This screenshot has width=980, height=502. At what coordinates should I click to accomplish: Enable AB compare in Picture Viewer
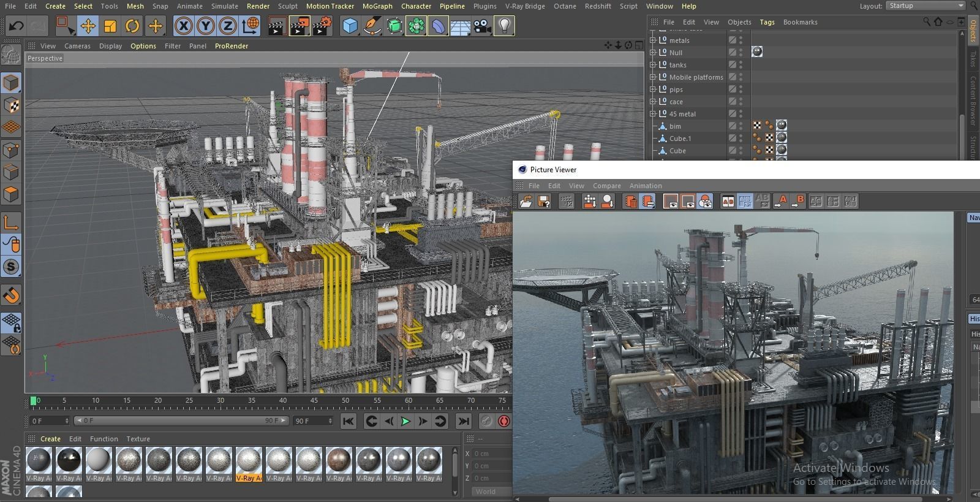(x=728, y=201)
